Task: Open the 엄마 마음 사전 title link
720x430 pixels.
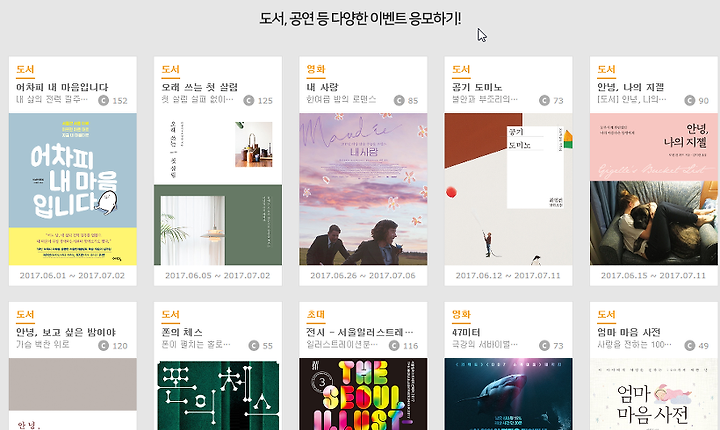Action: [x=629, y=332]
